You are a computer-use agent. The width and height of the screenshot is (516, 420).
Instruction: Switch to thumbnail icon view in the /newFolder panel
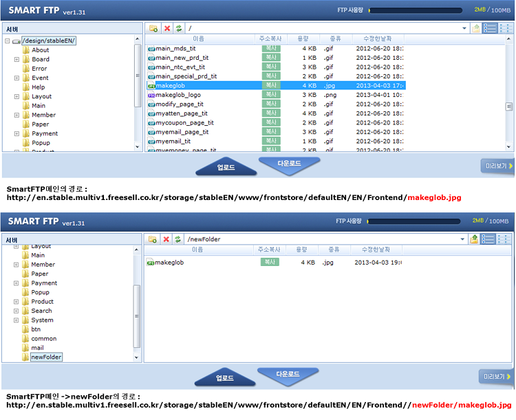505,239
